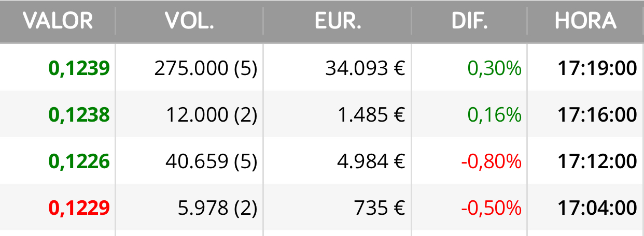Select the 0,30% difference cell
The width and height of the screenshot is (644, 236).
[x=495, y=68]
